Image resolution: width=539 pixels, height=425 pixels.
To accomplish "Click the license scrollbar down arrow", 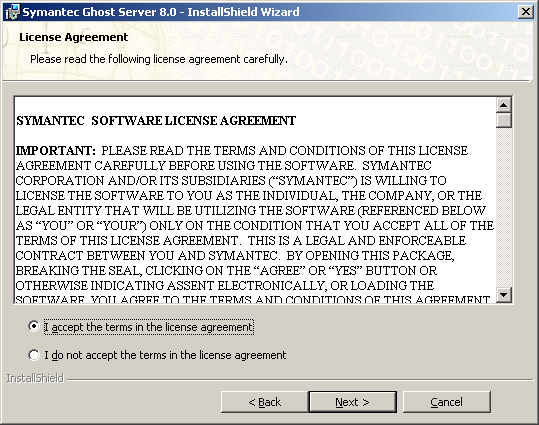I will pos(504,295).
